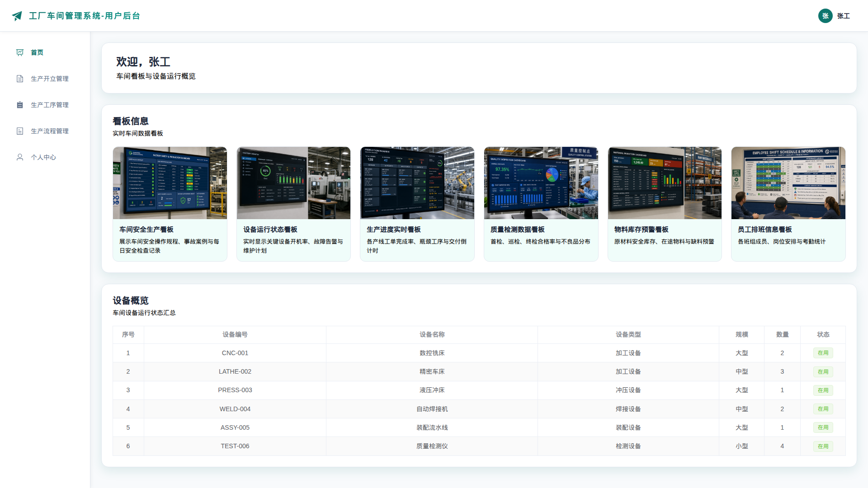Click the 车间安全生产看板 card title
The width and height of the screenshot is (868, 488).
click(x=146, y=230)
